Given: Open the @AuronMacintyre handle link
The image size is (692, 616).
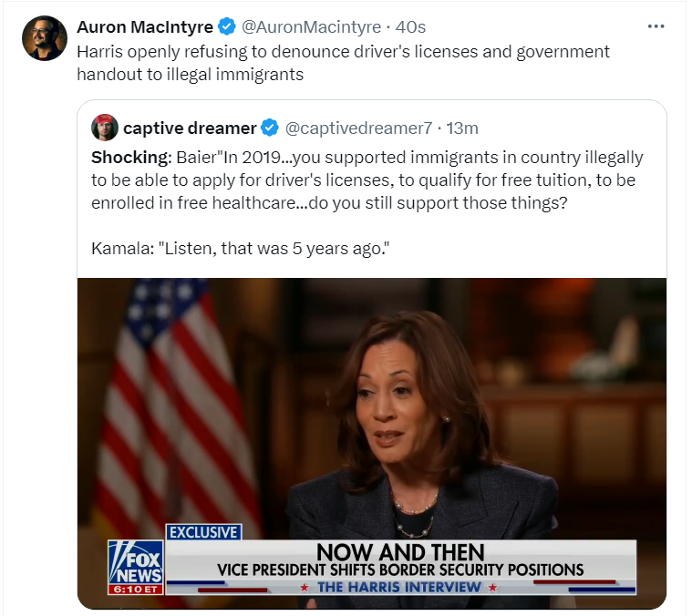Looking at the screenshot, I should [311, 27].
